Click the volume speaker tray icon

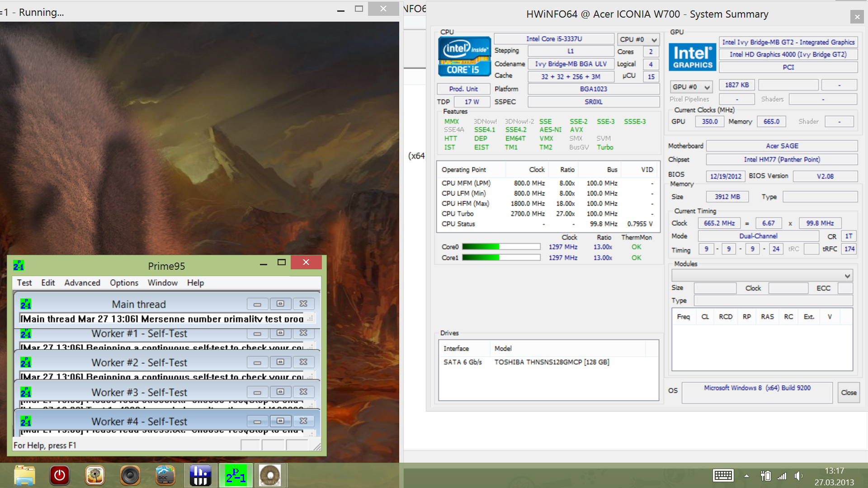799,475
